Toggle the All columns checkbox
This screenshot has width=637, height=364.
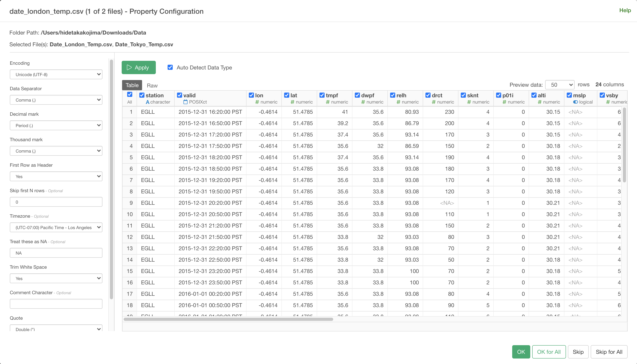[x=130, y=94]
